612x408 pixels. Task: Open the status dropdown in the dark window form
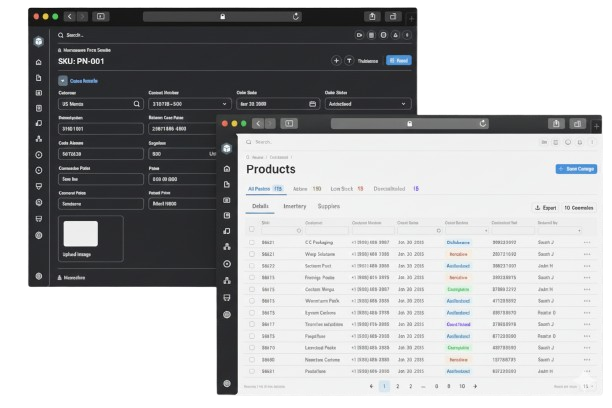coord(368,104)
